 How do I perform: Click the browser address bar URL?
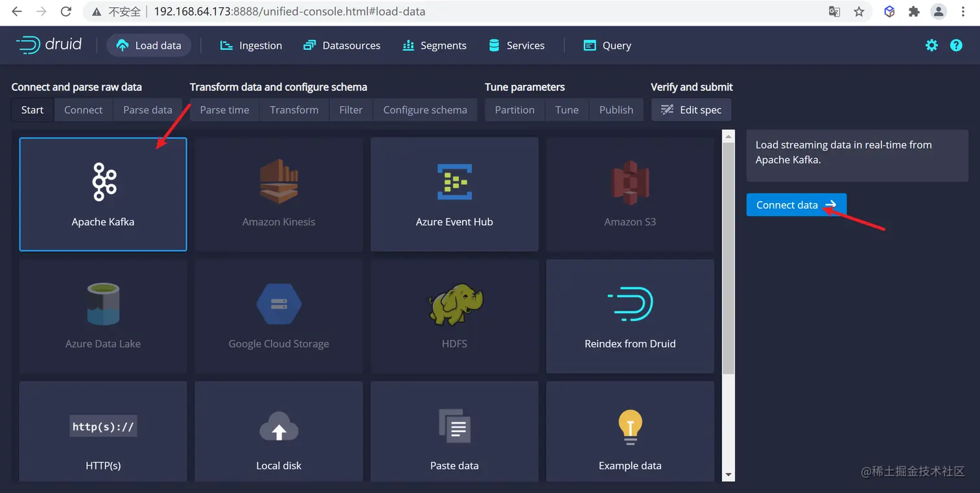pos(289,12)
